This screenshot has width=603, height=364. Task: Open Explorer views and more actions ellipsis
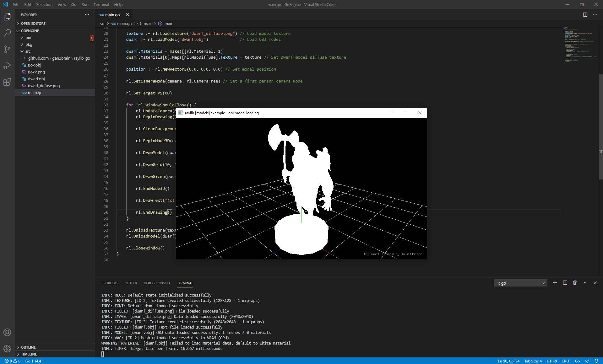87,14
